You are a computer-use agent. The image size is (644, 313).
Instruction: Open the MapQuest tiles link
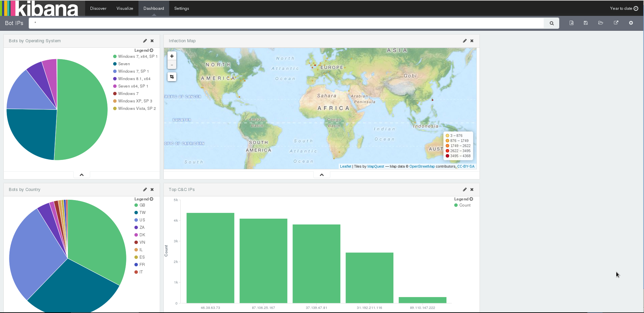coord(376,166)
